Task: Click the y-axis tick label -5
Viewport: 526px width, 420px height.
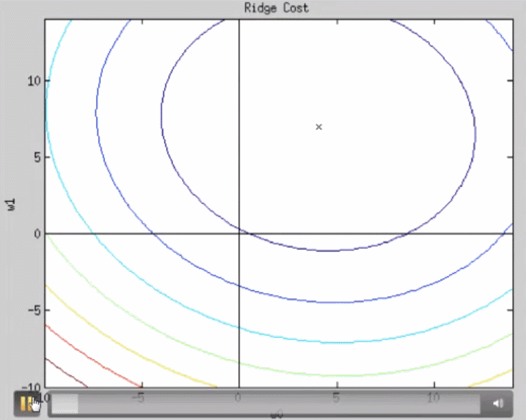Action: click(33, 310)
